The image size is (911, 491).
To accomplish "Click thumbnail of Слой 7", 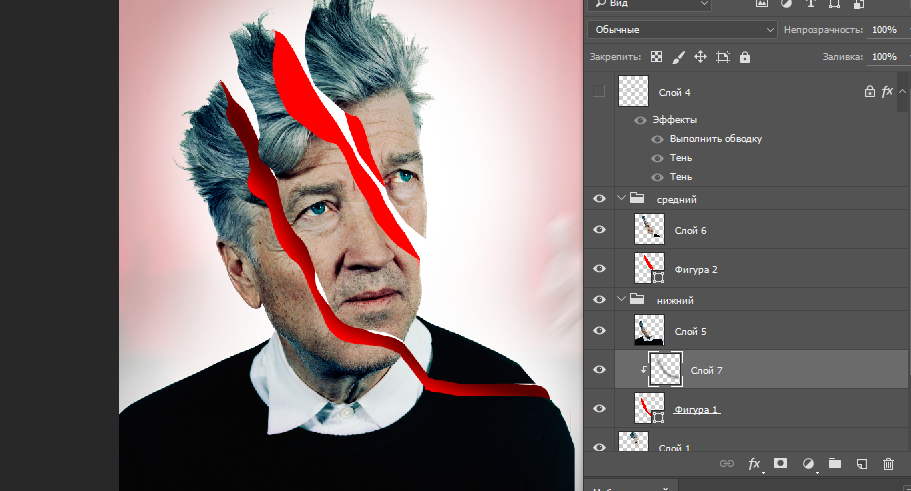I will pyautogui.click(x=665, y=369).
